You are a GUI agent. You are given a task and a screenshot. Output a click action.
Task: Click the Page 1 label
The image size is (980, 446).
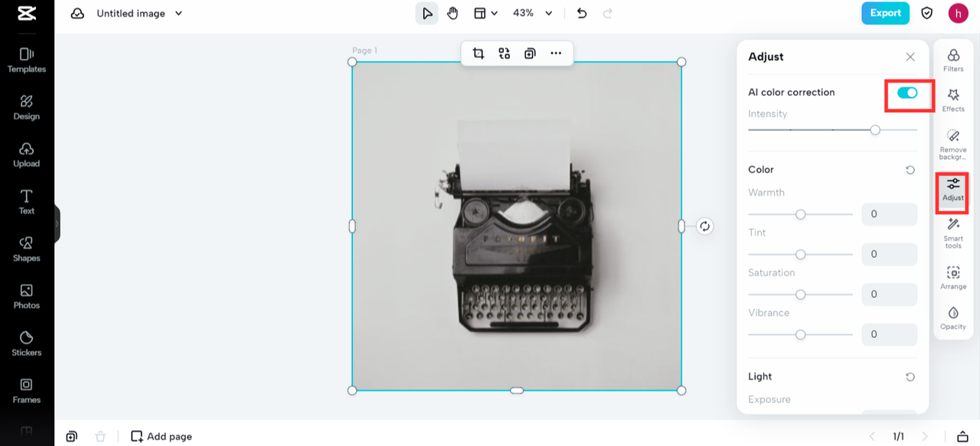[364, 50]
